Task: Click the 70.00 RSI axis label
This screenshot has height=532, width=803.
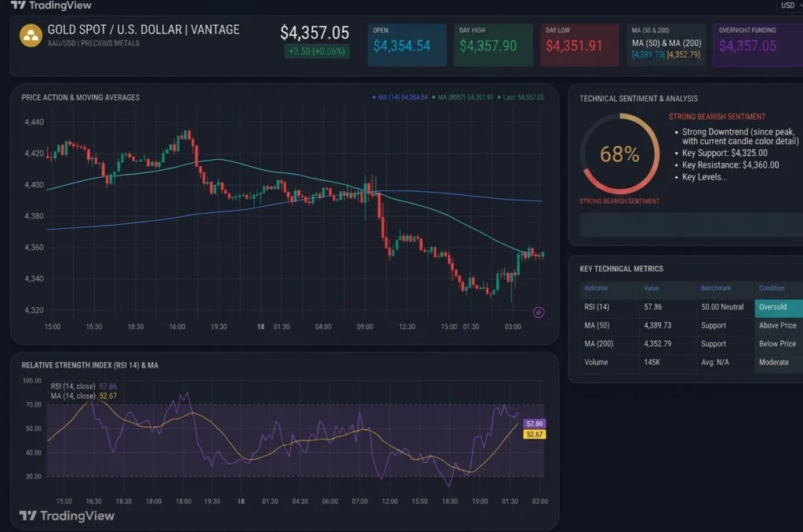Action: pos(34,404)
